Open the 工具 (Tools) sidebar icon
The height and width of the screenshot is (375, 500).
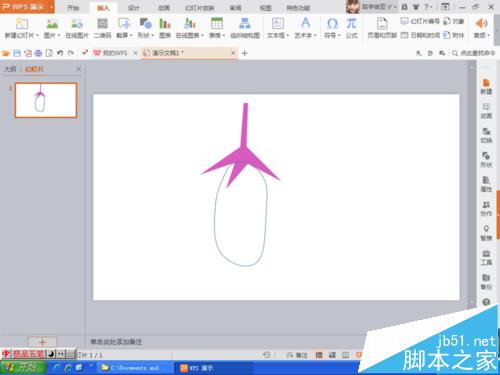pyautogui.click(x=486, y=257)
